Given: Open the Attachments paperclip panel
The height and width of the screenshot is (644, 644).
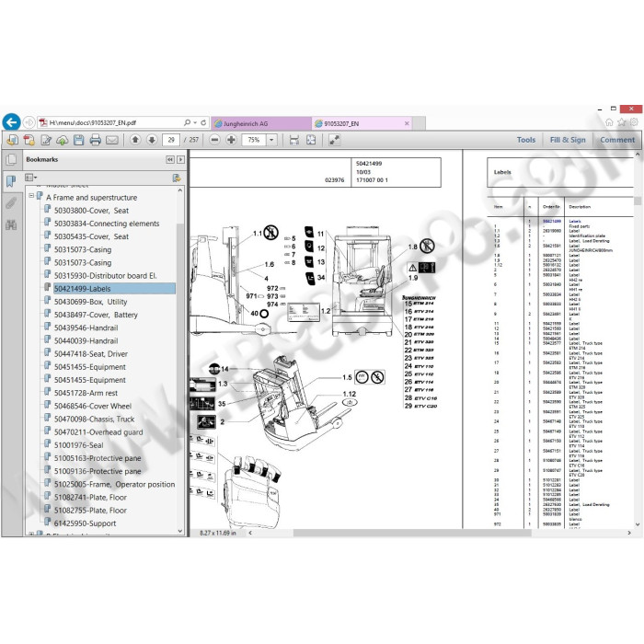Looking at the screenshot, I should pyautogui.click(x=11, y=202).
